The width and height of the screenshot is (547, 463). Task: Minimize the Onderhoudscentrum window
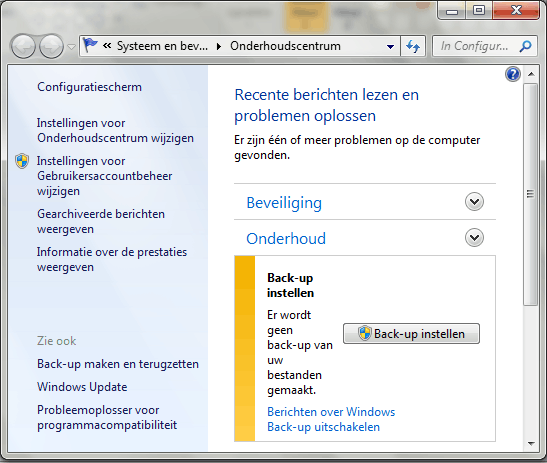pyautogui.click(x=452, y=12)
